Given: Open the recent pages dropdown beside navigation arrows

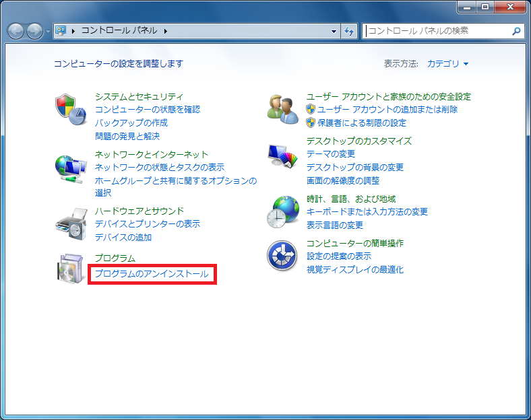Looking at the screenshot, I should pyautogui.click(x=48, y=32).
